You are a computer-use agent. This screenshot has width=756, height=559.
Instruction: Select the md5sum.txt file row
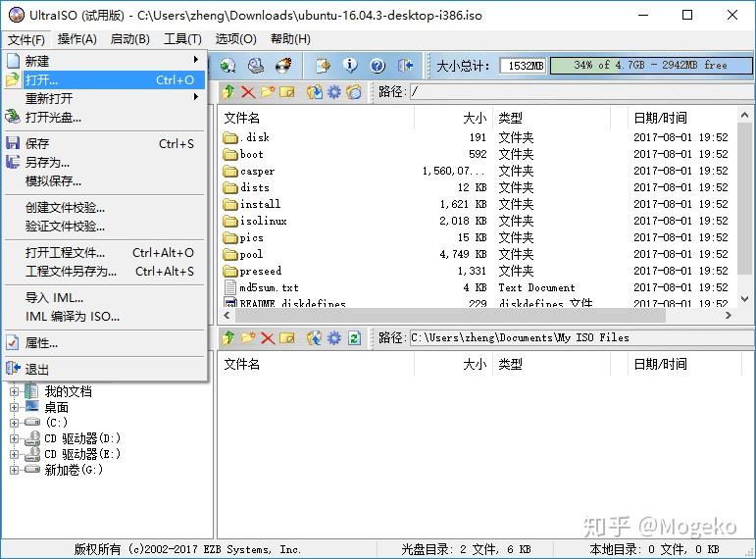click(478, 288)
